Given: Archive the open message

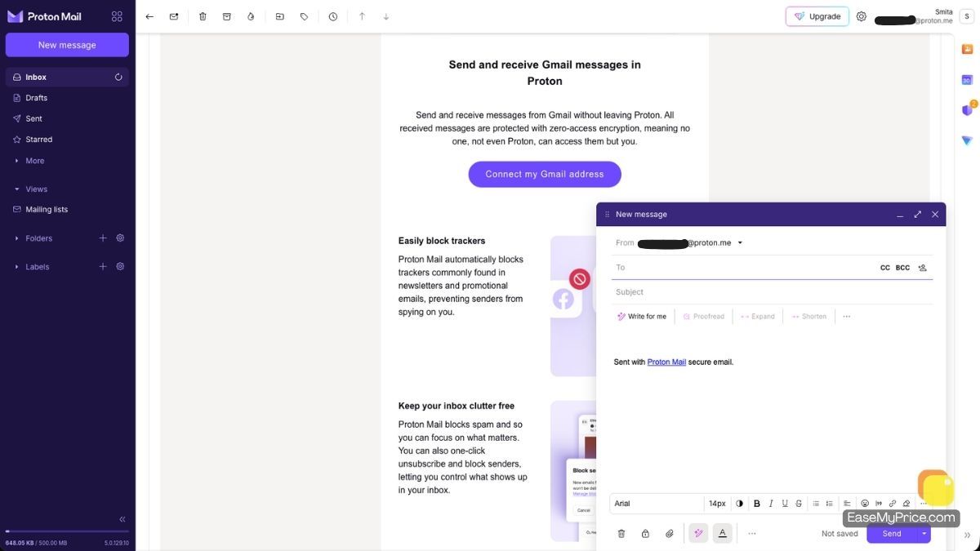Looking at the screenshot, I should pos(227,16).
